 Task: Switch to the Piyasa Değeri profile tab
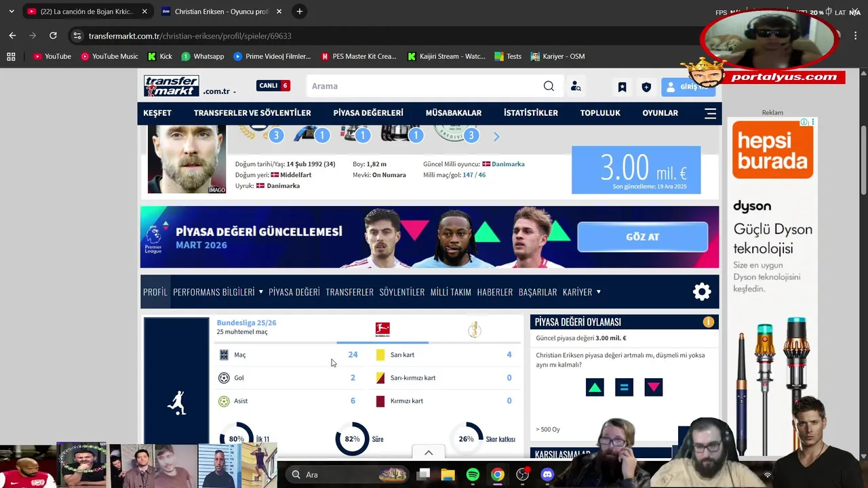click(x=294, y=292)
